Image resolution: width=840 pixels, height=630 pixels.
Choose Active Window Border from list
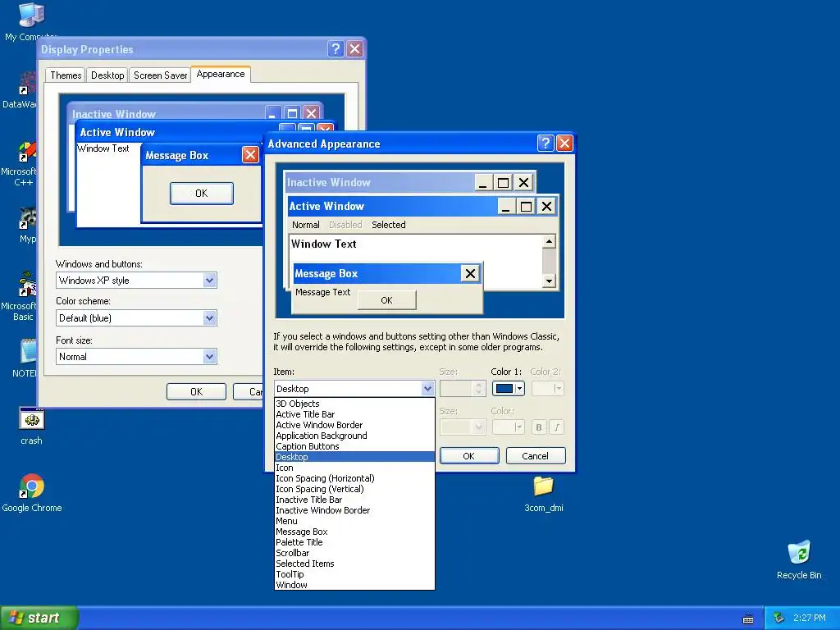coord(354,425)
